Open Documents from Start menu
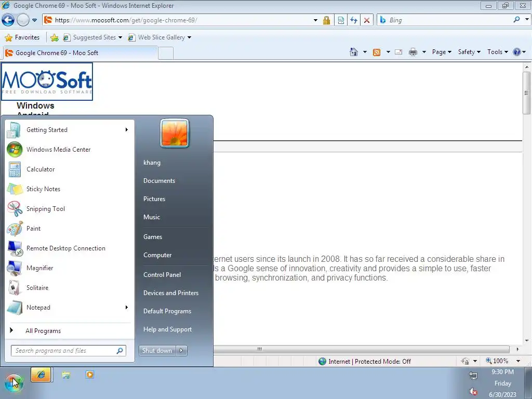Viewport: 532px width, 399px height. [x=159, y=181]
